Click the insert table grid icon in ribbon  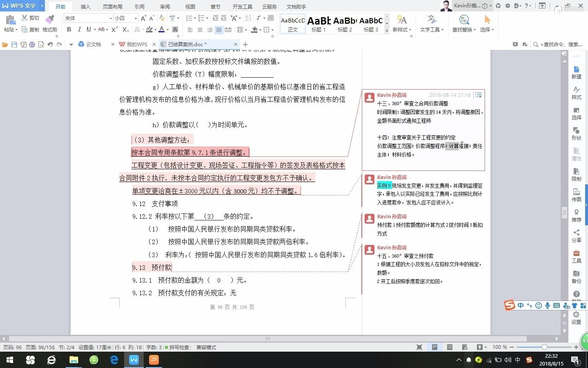click(x=271, y=18)
